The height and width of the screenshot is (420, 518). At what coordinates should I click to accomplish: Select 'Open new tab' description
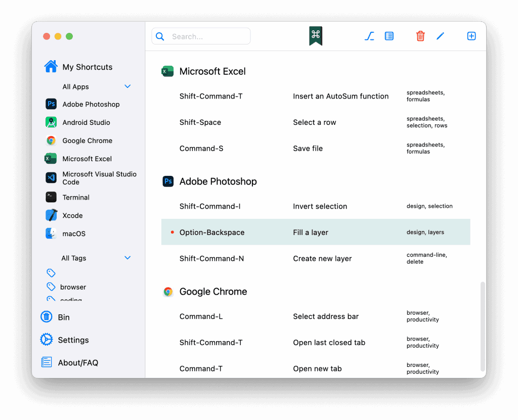coord(317,368)
